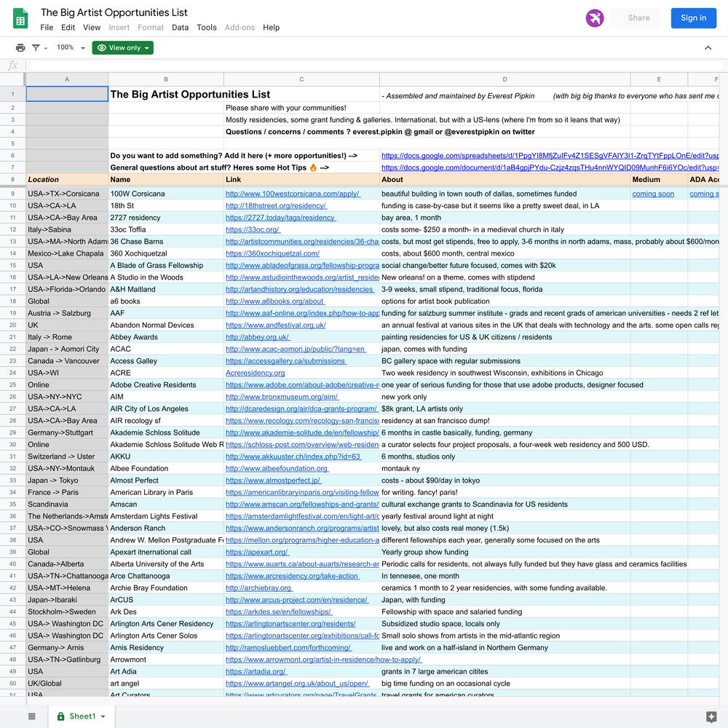
Task: Open the 100westcorsicana.com apply link
Action: [293, 194]
